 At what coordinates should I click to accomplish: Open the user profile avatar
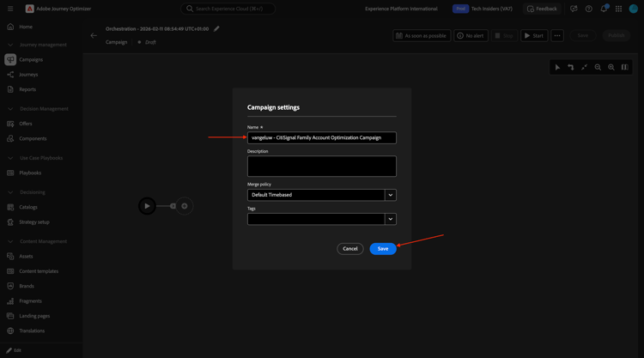pos(634,9)
